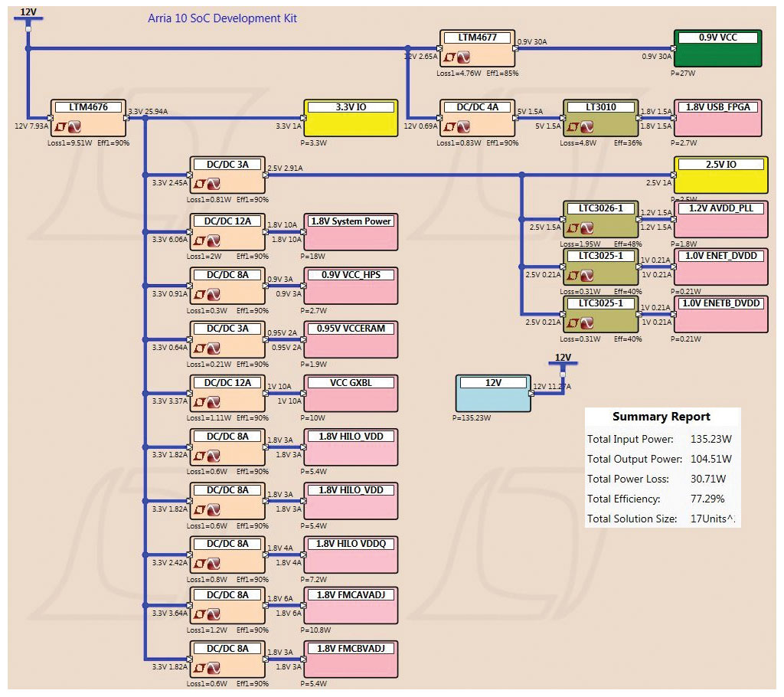Select the 1.8V USB_FPGA load block

pos(718,118)
